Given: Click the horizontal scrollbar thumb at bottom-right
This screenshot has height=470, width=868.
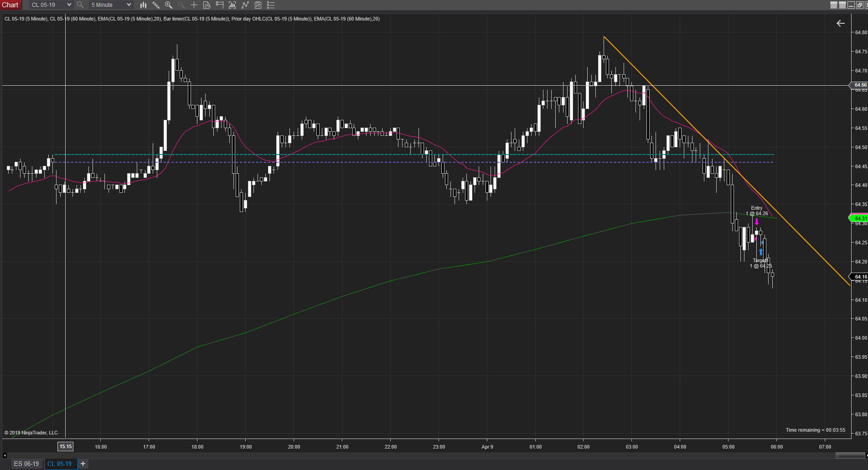Looking at the screenshot, I should coord(850,455).
